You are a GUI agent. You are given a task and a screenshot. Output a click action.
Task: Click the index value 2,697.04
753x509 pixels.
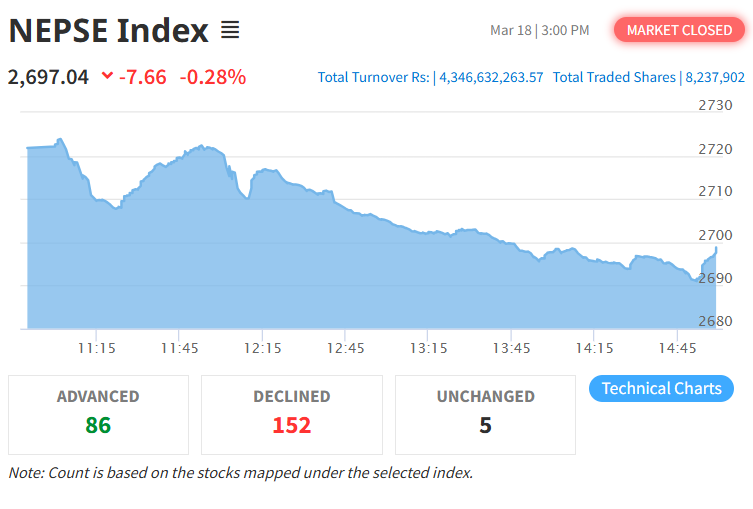(48, 76)
